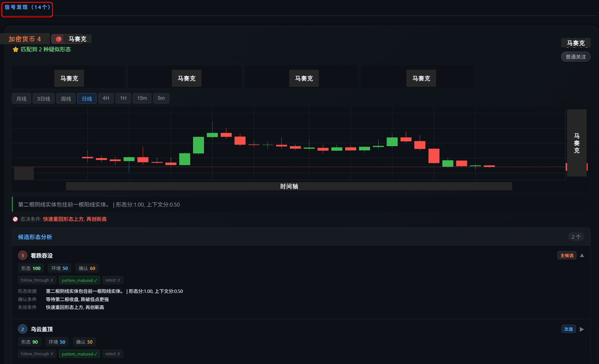The image size is (599, 364).
Task: Click numbered badge 2 for 乌云盖顶
Action: (x=22, y=329)
